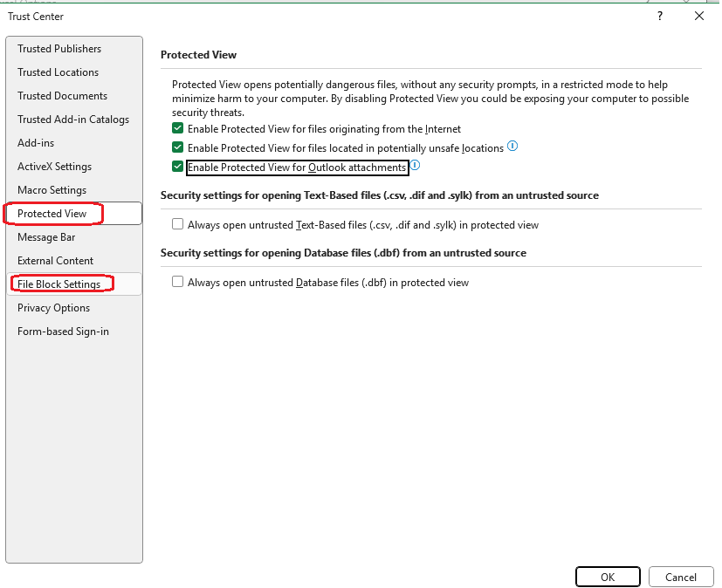Click the info icon beside unsafe locations setting

pyautogui.click(x=513, y=147)
